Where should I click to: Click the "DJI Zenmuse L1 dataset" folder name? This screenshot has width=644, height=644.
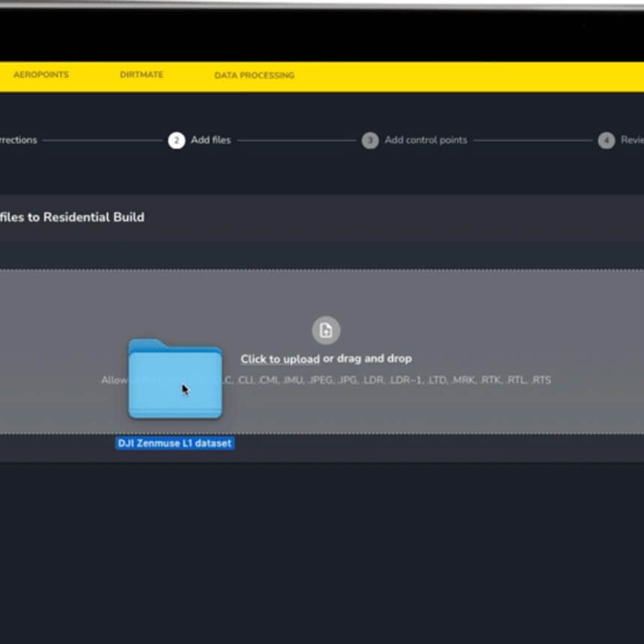[174, 443]
